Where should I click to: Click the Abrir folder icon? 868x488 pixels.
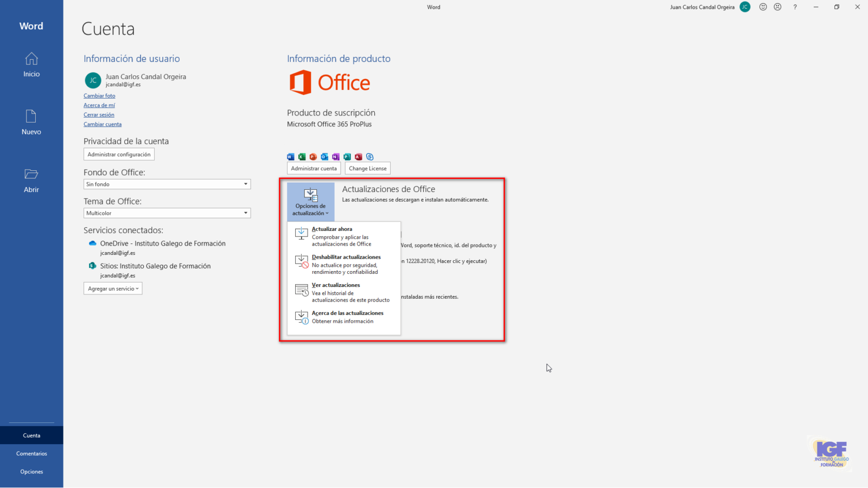31,174
